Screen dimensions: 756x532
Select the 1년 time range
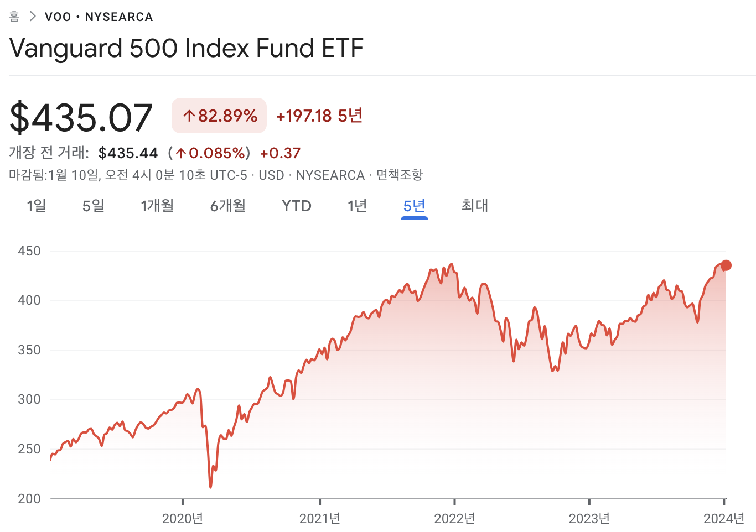(357, 206)
